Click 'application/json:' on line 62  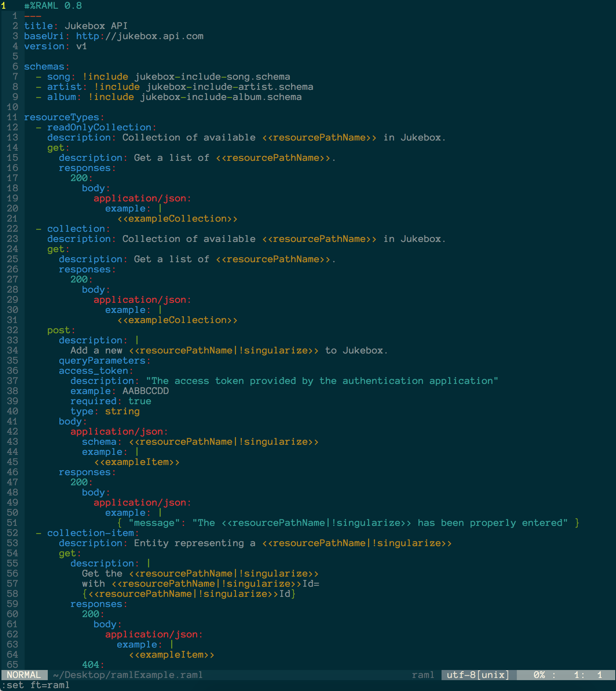[x=154, y=634]
